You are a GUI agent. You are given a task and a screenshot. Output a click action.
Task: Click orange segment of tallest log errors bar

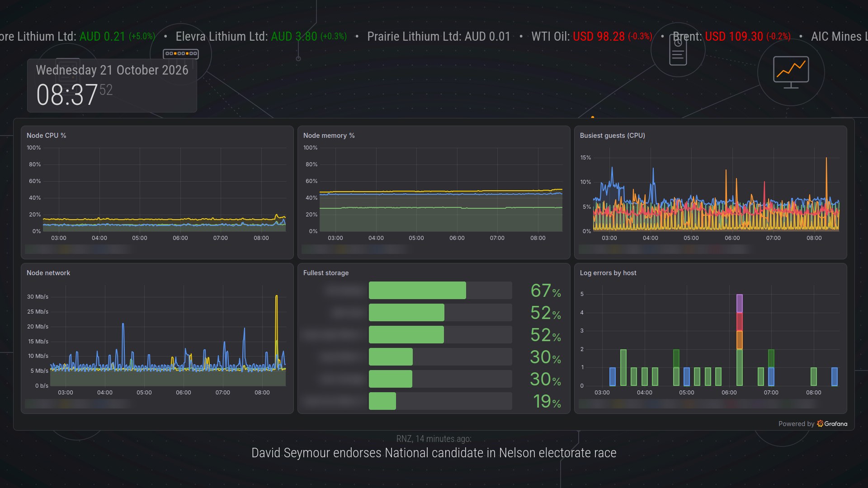point(740,340)
